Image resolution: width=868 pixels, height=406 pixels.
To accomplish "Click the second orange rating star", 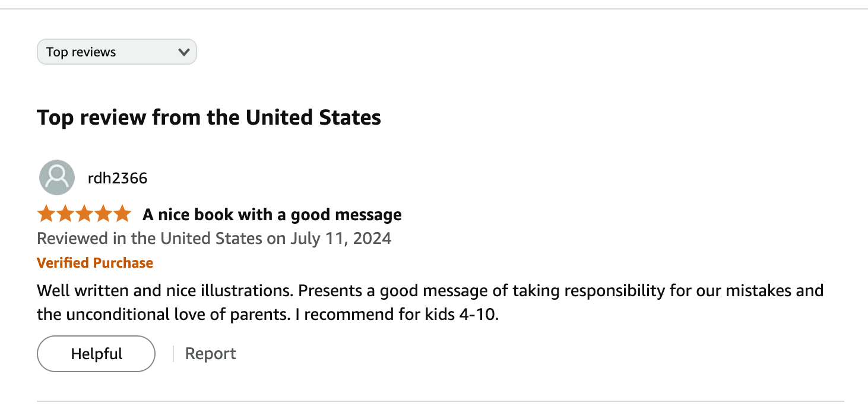I will [x=65, y=214].
